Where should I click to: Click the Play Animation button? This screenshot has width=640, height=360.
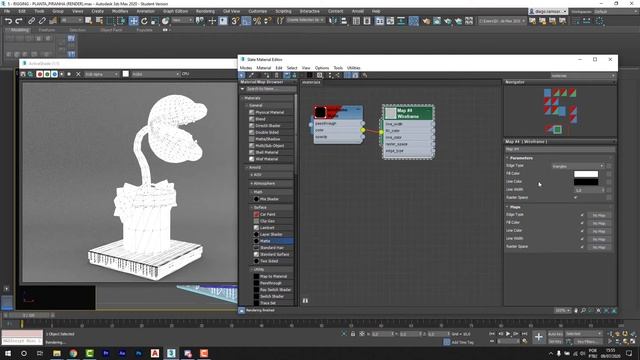[x=508, y=334]
